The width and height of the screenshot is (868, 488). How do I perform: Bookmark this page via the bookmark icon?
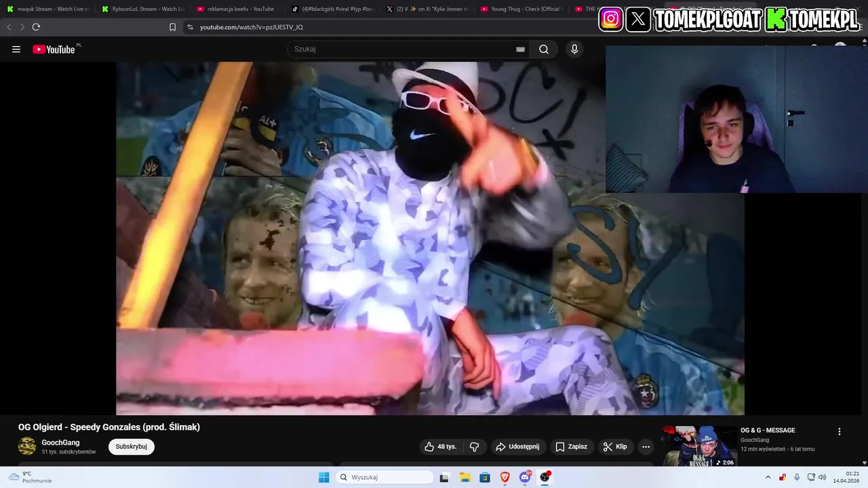(x=172, y=27)
